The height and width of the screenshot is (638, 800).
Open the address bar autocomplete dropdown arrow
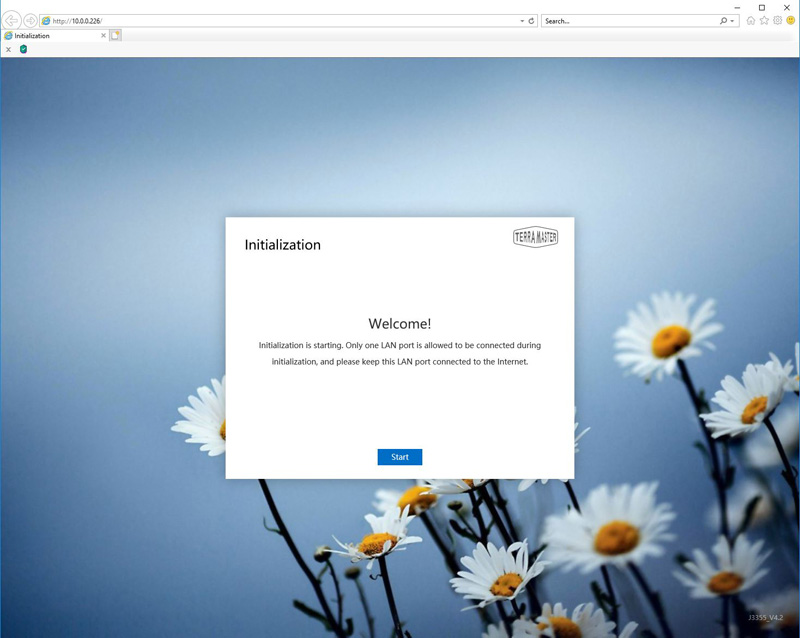(x=522, y=21)
